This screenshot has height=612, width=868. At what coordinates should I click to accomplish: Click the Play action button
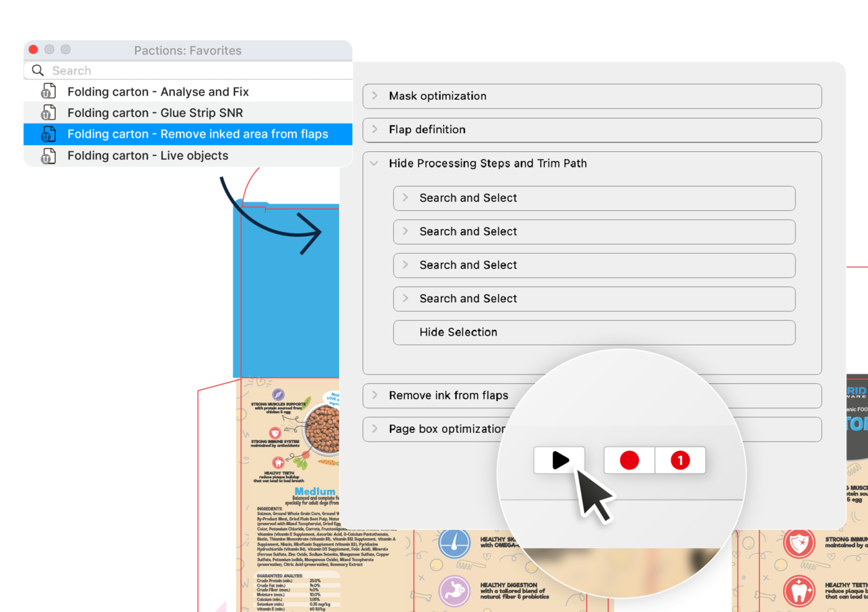[559, 460]
